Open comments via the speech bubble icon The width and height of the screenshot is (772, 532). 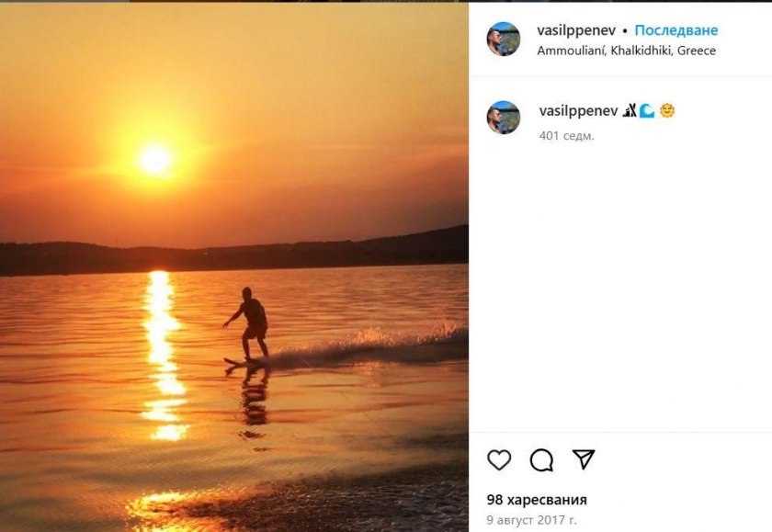tap(541, 459)
